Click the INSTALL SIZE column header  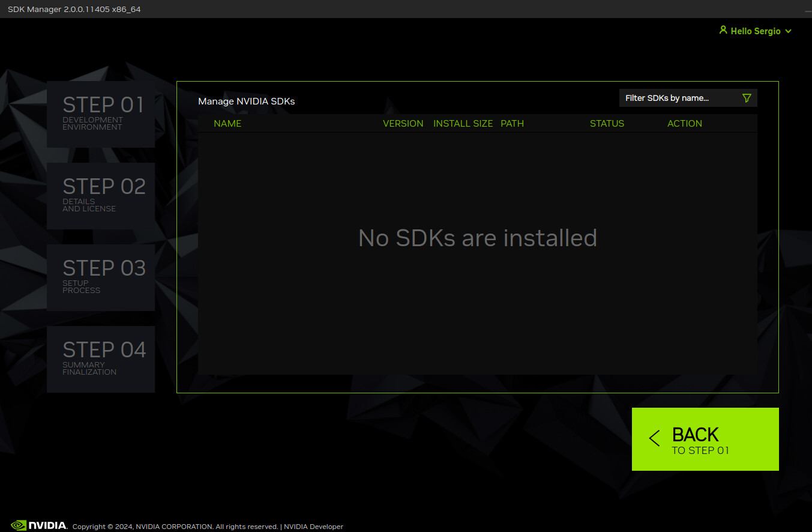point(463,124)
